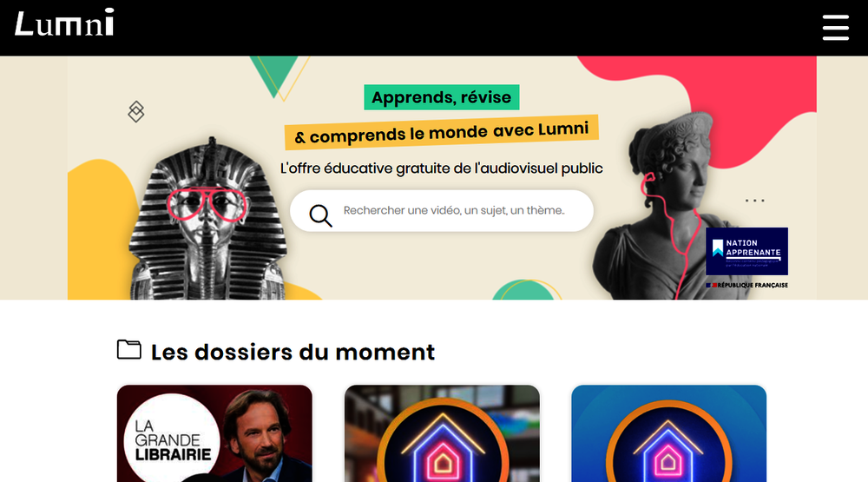Click the folder icon beside Les dossiers

(129, 350)
